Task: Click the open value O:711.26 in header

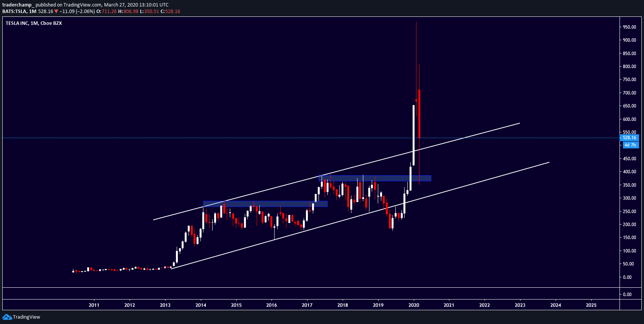Action: [x=106, y=11]
